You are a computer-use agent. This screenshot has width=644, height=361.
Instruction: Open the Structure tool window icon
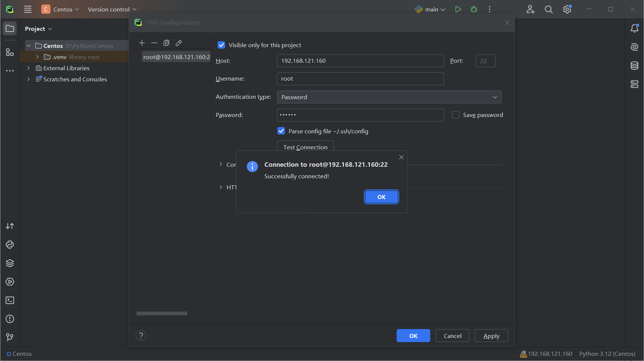tap(10, 52)
